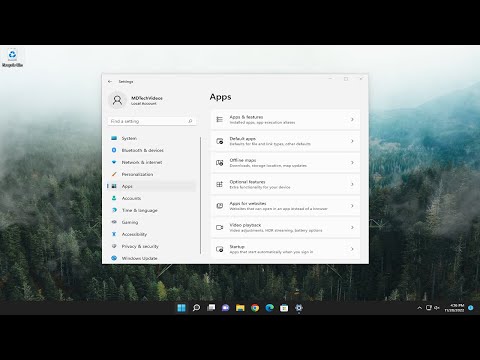Select Privacy & security in sidebar
480x360 pixels.
(x=152, y=246)
